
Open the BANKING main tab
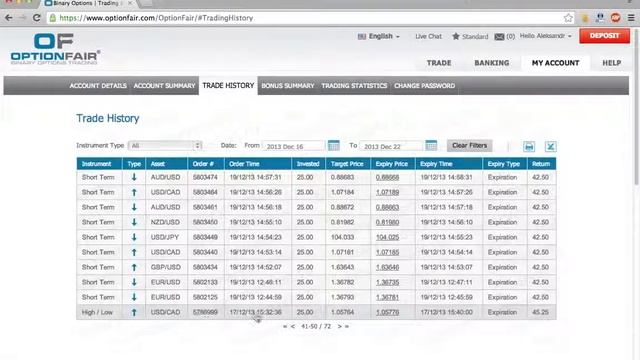point(491,63)
